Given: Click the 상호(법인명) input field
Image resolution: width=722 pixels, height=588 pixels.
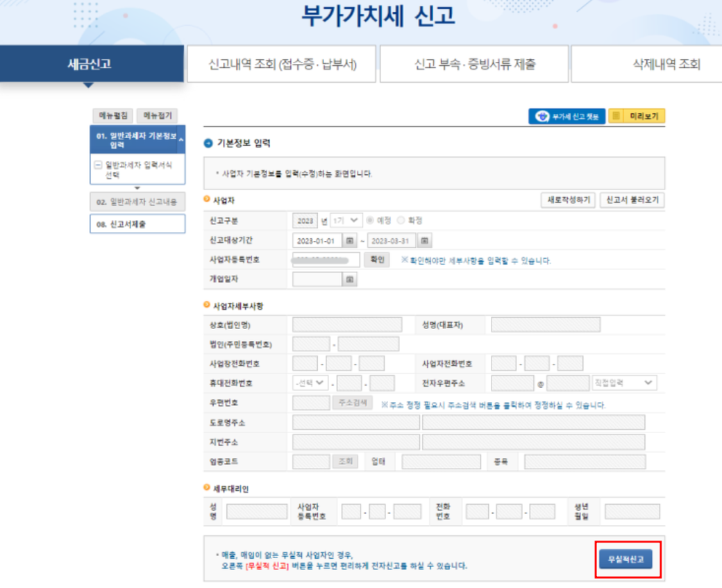Looking at the screenshot, I should click(347, 325).
